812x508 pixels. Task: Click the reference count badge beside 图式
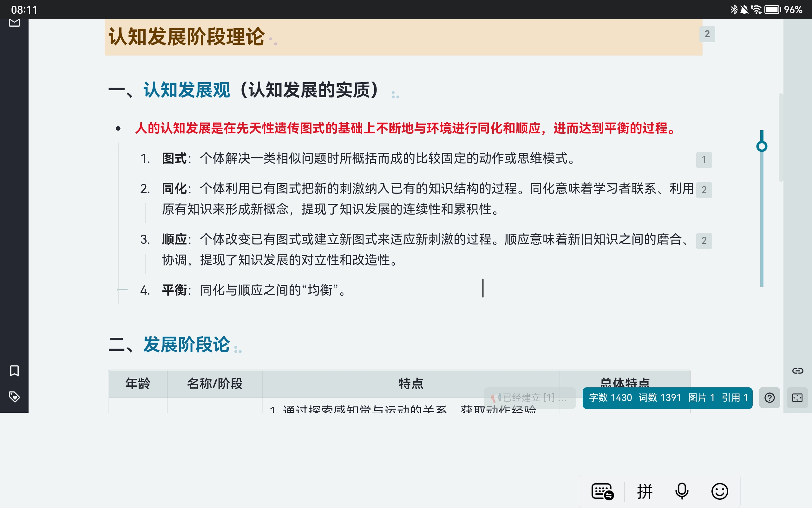(x=704, y=160)
